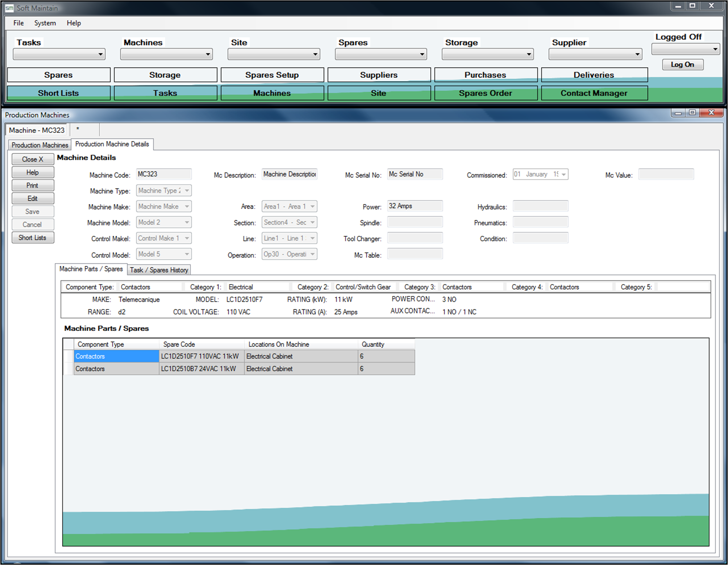Click the green Site button

click(x=379, y=93)
